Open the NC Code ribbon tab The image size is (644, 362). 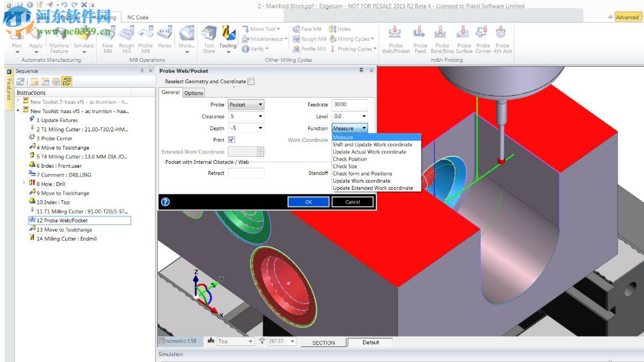point(137,17)
